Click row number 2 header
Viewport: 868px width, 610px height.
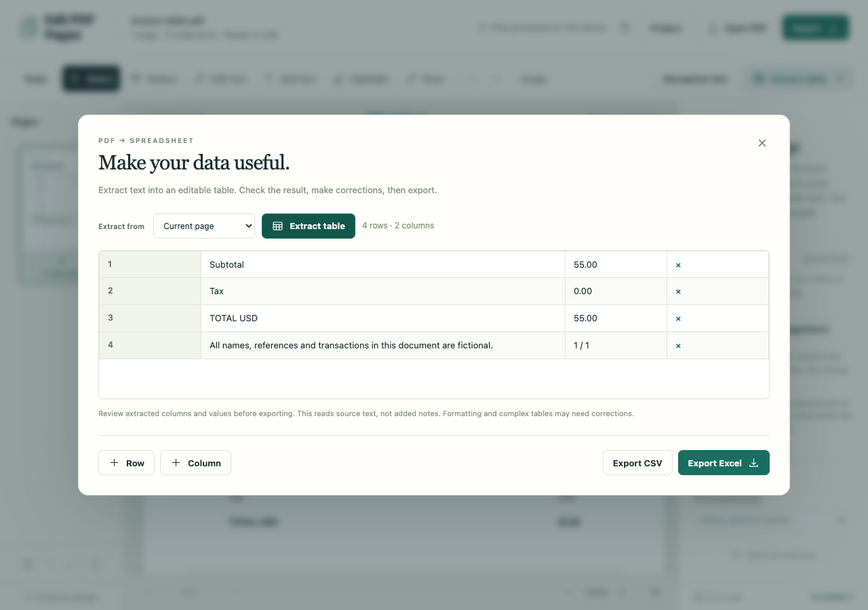tap(150, 291)
